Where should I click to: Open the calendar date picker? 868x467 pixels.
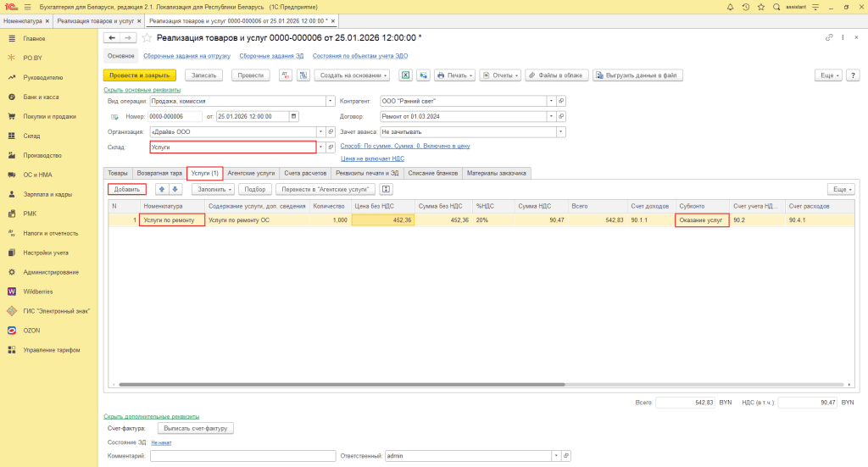[294, 116]
